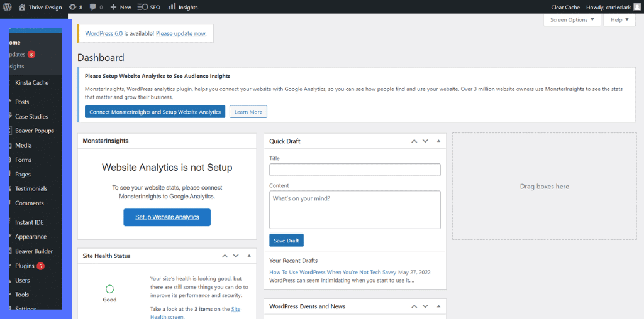Expand the Help dropdown tab
644x319 pixels.
point(619,19)
